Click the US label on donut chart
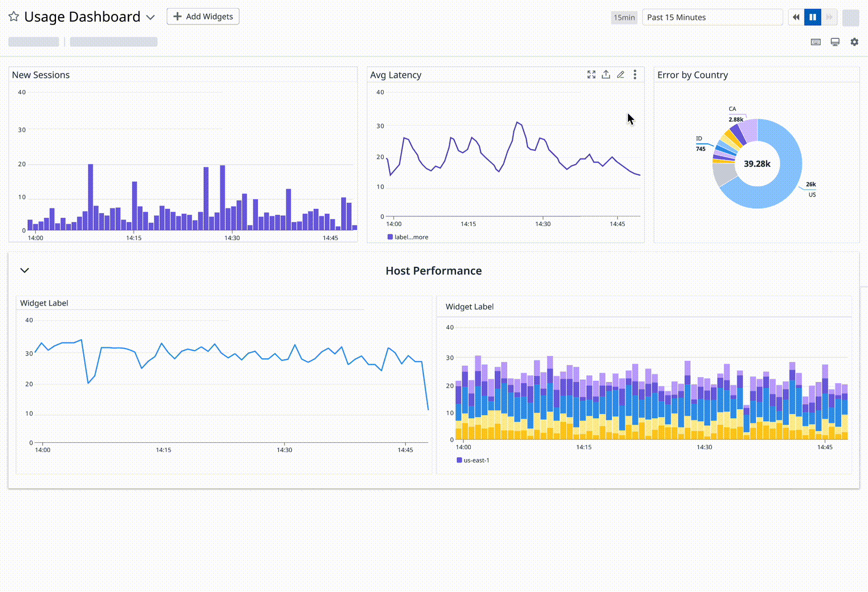The width and height of the screenshot is (868, 592). coord(812,194)
